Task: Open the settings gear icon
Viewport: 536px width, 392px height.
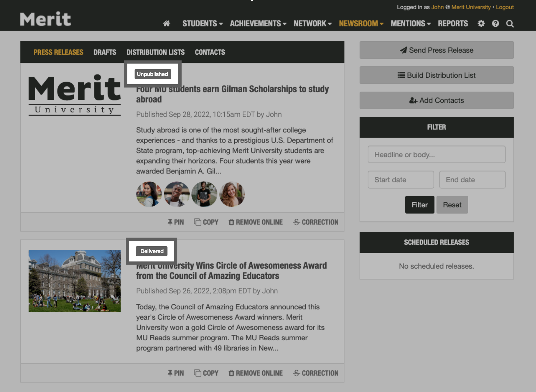Action: pos(481,23)
